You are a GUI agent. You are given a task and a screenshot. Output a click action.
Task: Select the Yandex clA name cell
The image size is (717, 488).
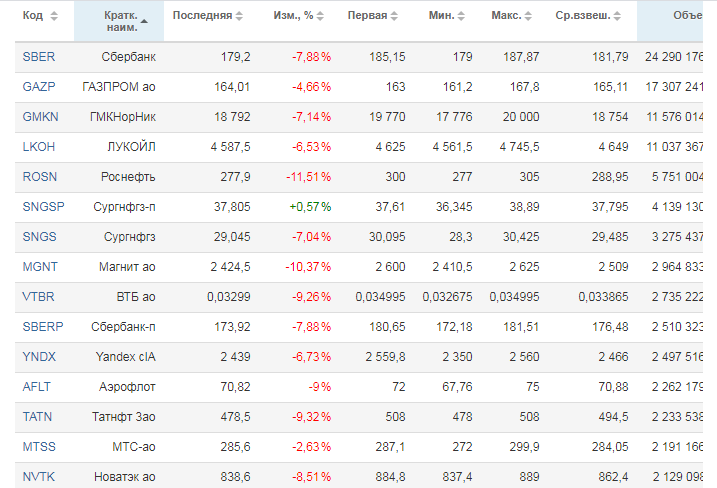coord(126,357)
